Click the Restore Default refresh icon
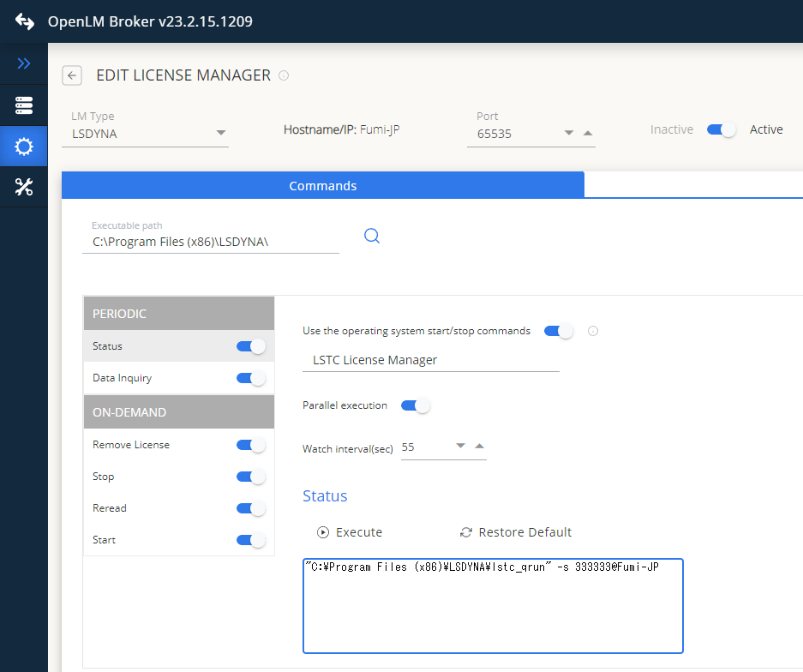The height and width of the screenshot is (672, 803). (465, 531)
